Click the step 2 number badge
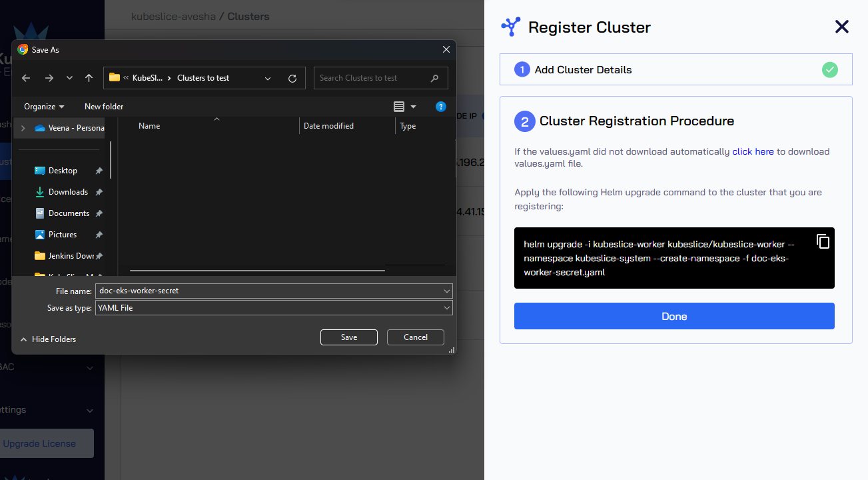Screen dimensions: 868x480 (x=525, y=121)
